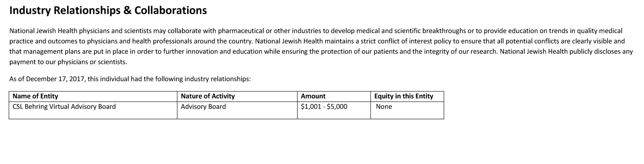Click the words following industry relationships
The width and height of the screenshot is (644, 164).
click(x=202, y=79)
